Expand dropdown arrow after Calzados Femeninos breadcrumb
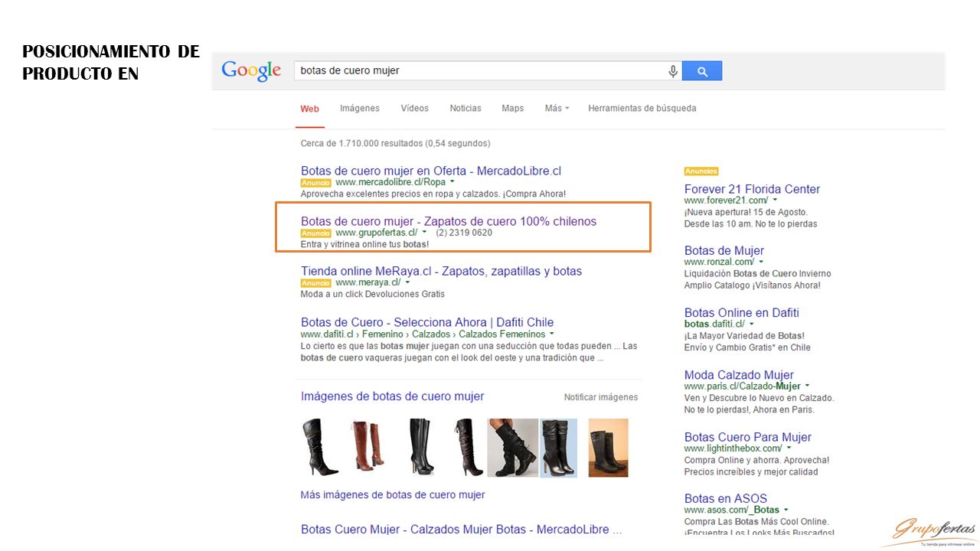 (x=552, y=334)
